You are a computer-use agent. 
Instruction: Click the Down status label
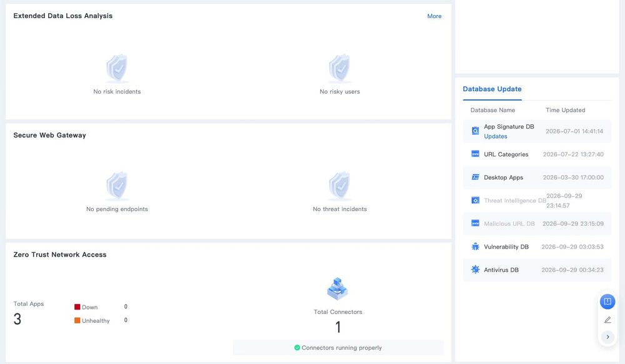tap(89, 307)
